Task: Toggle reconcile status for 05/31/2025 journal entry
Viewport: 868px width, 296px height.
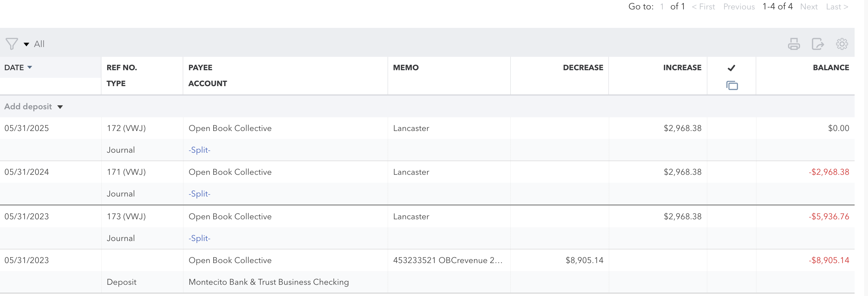Action: pos(731,128)
